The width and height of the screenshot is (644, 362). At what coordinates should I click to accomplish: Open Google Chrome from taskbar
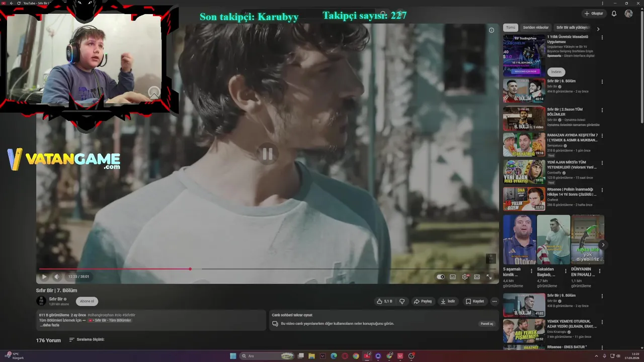(356, 356)
